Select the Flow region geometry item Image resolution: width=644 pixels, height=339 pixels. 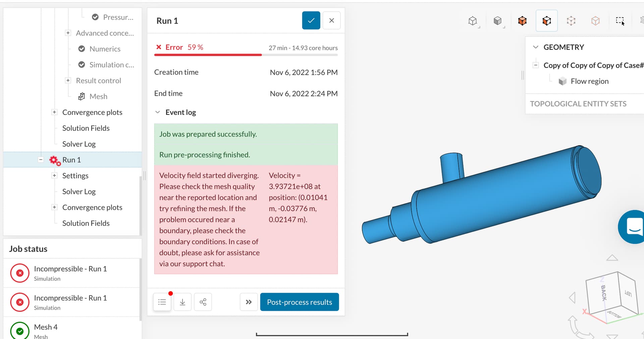coord(589,81)
